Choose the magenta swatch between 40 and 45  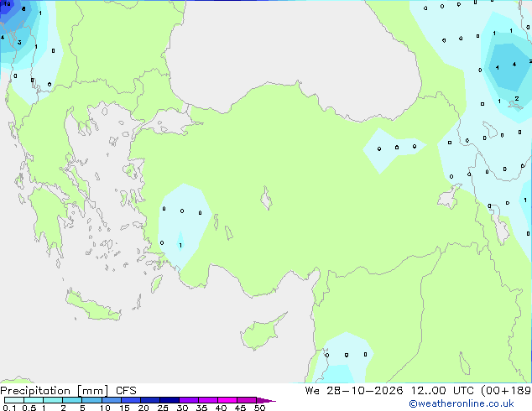pos(227,400)
